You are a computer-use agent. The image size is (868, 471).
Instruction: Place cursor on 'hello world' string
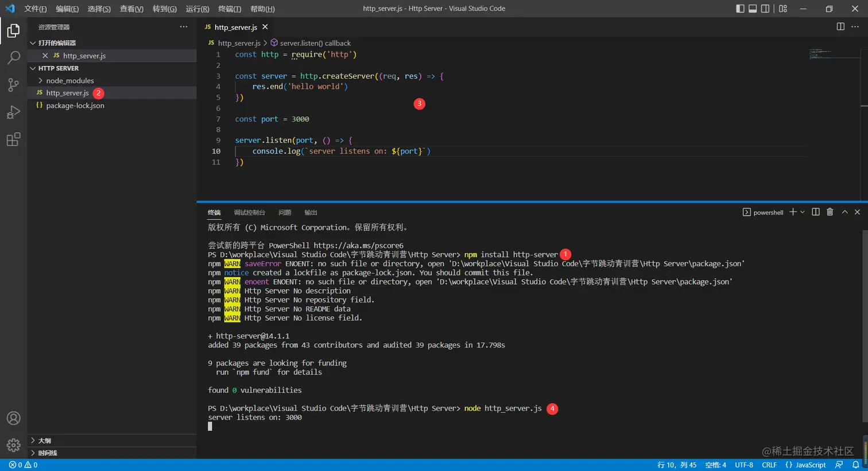click(317, 87)
